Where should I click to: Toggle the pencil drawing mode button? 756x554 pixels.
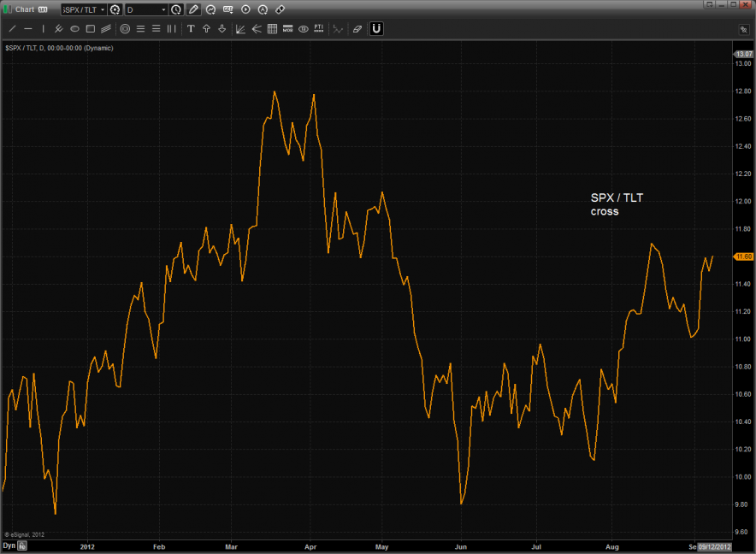click(194, 9)
